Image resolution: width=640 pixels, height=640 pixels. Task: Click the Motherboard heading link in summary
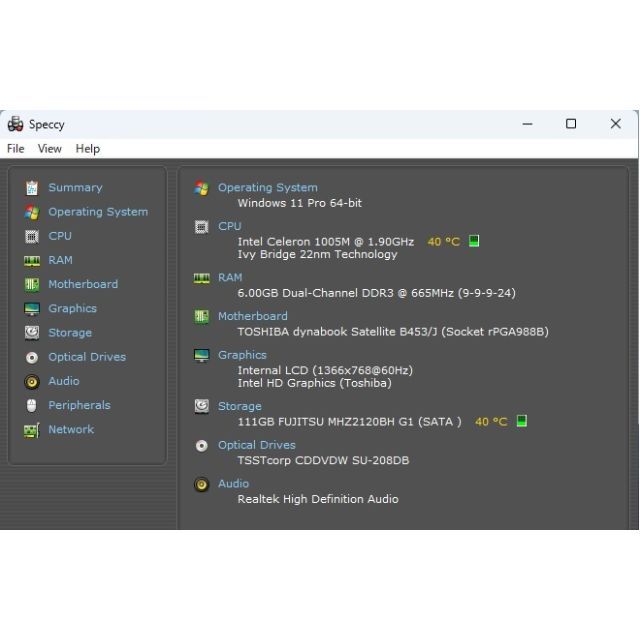[253, 316]
